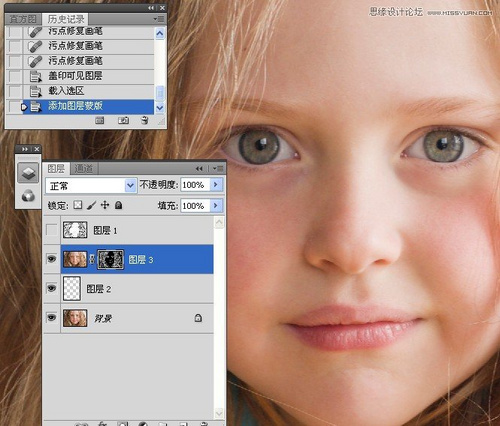The image size is (500, 426).
Task: Lock image pixels with brush icon
Action: point(91,205)
